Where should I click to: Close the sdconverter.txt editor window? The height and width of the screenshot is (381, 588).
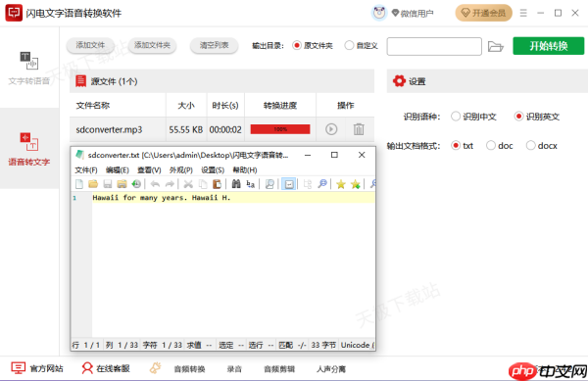[362, 155]
